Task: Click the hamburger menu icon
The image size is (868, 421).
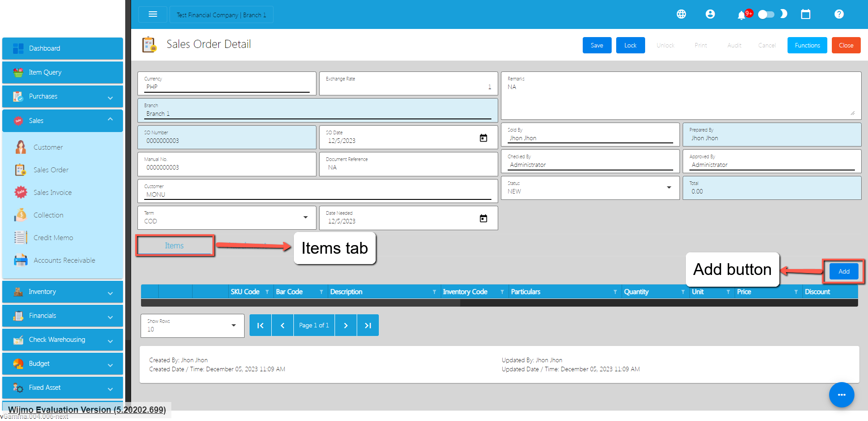Action: [x=153, y=14]
